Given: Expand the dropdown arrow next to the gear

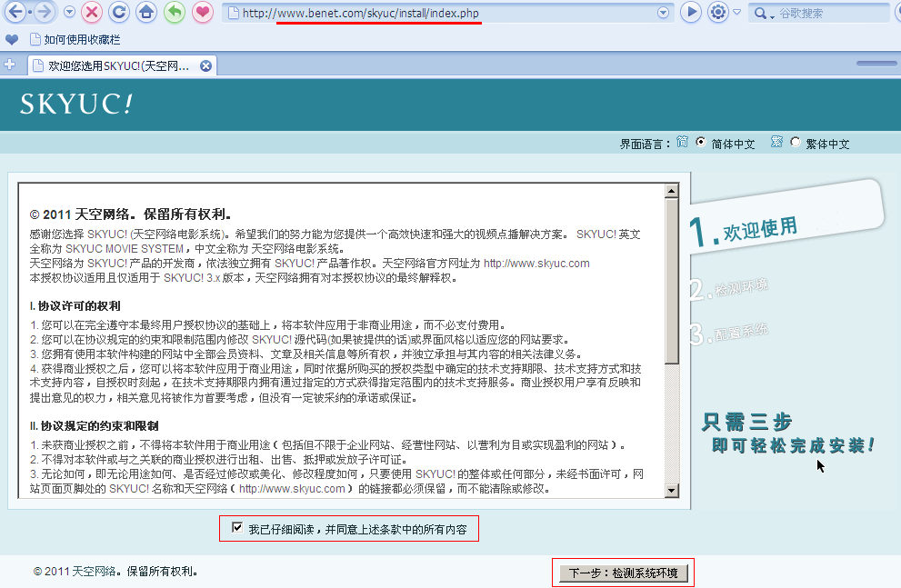Looking at the screenshot, I should click(736, 12).
